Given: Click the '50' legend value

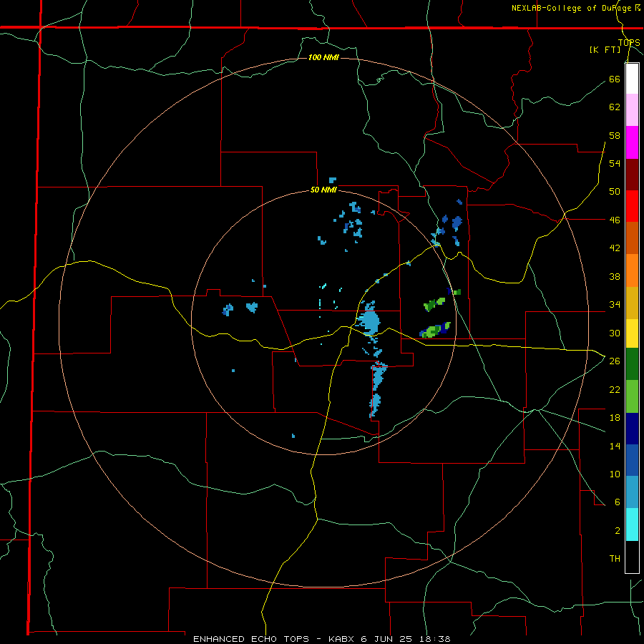Looking at the screenshot, I should tap(615, 191).
